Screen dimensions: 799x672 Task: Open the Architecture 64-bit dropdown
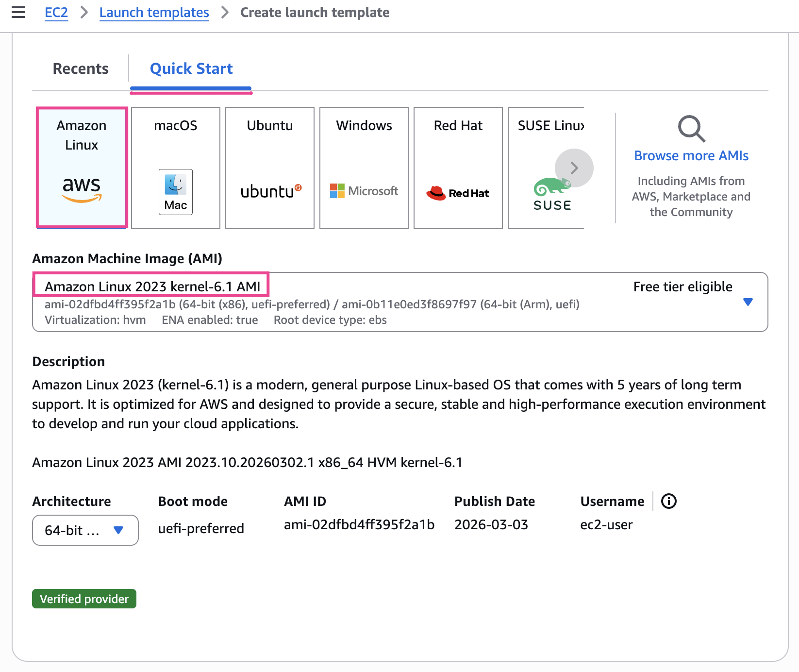[85, 530]
